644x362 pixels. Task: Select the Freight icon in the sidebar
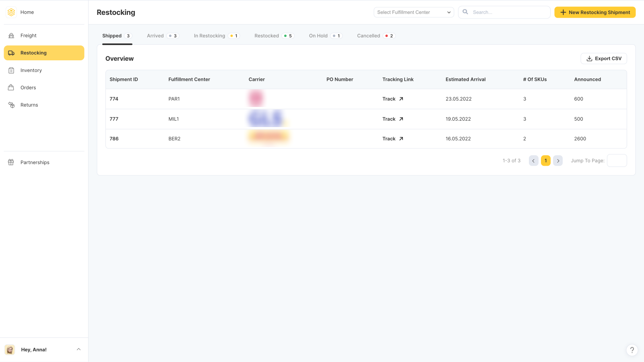(12, 35)
